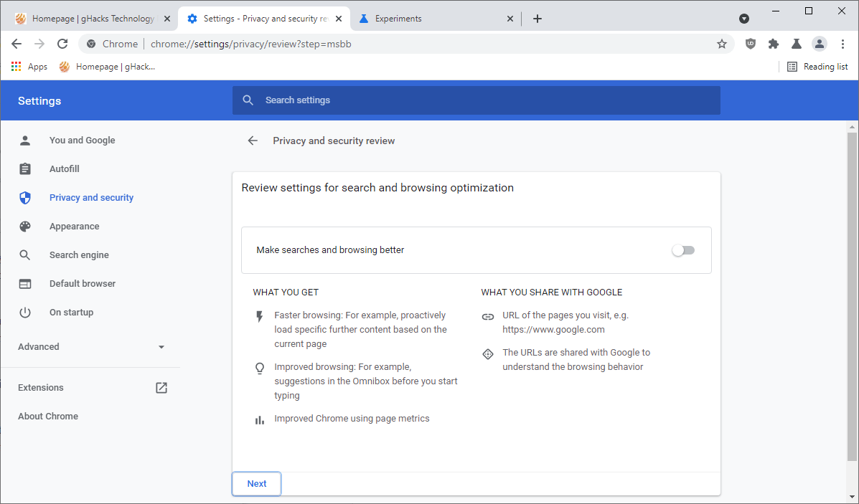Open About Chrome page
This screenshot has width=859, height=504.
tap(48, 417)
